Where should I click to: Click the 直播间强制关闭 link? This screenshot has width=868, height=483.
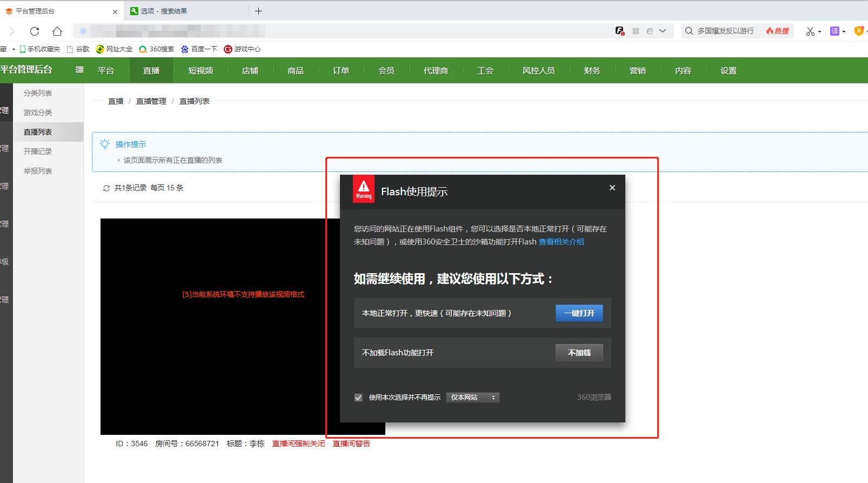tap(298, 444)
